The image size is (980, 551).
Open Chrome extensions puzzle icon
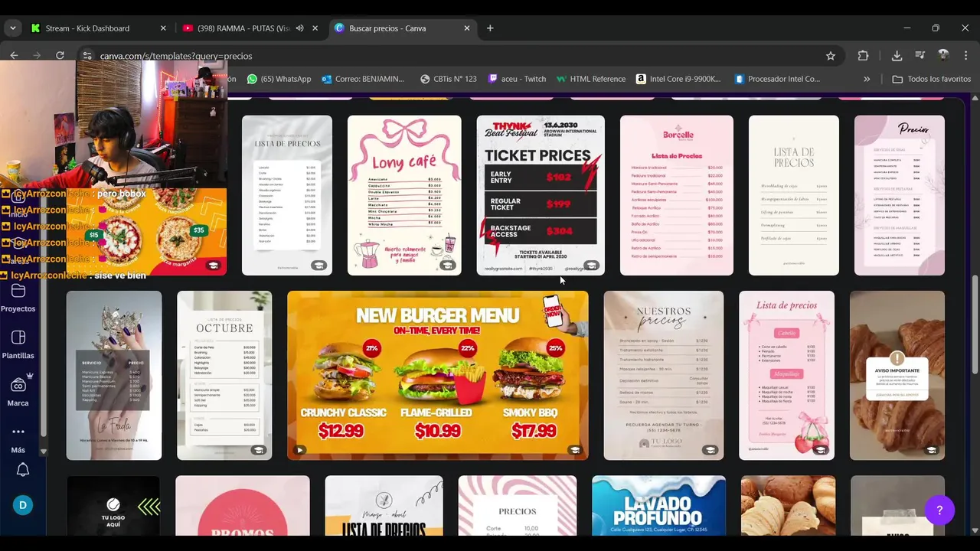pyautogui.click(x=863, y=56)
